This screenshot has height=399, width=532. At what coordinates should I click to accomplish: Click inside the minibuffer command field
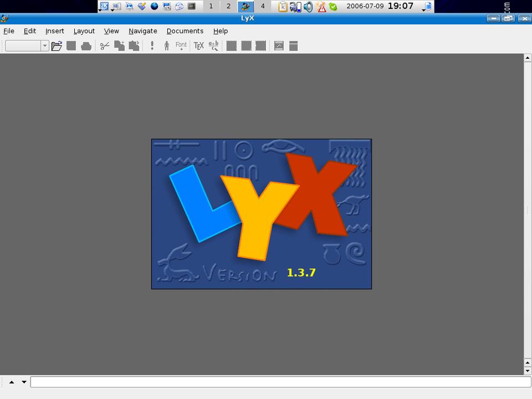(x=280, y=382)
